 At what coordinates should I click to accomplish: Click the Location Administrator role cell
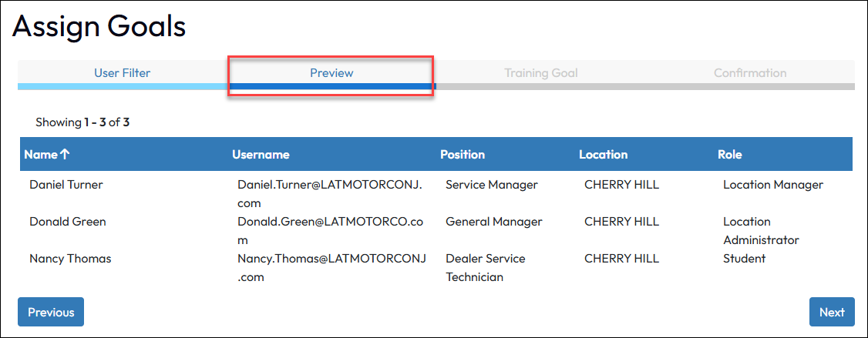click(x=760, y=230)
